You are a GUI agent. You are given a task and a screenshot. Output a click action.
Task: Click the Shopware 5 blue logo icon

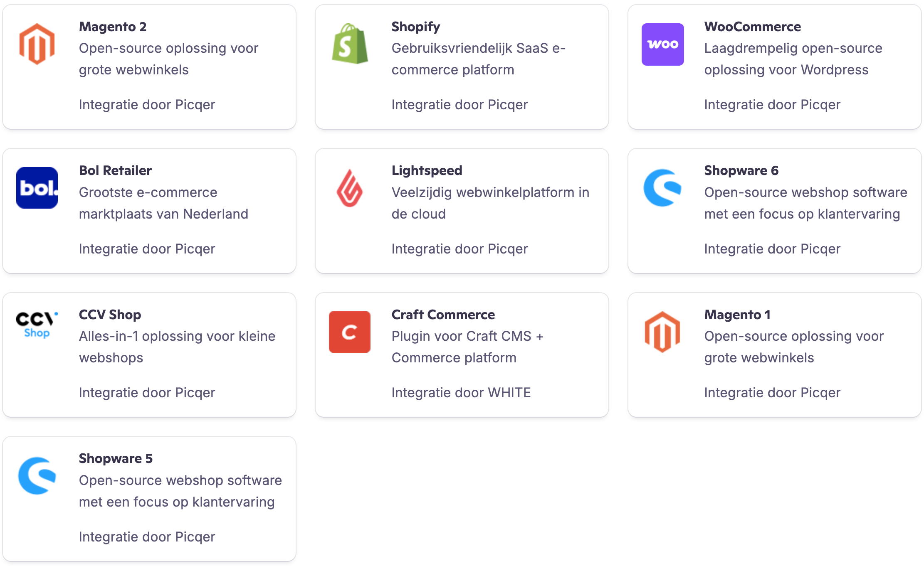pyautogui.click(x=37, y=476)
